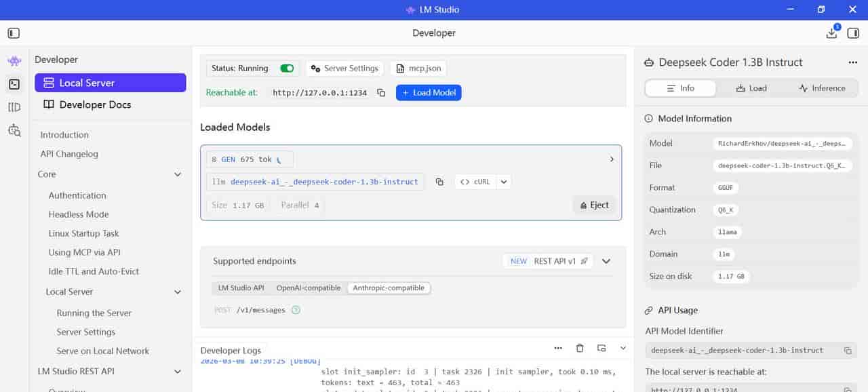Viewport: 868px width, 392px height.
Task: Switch to the Info tab
Action: [680, 88]
